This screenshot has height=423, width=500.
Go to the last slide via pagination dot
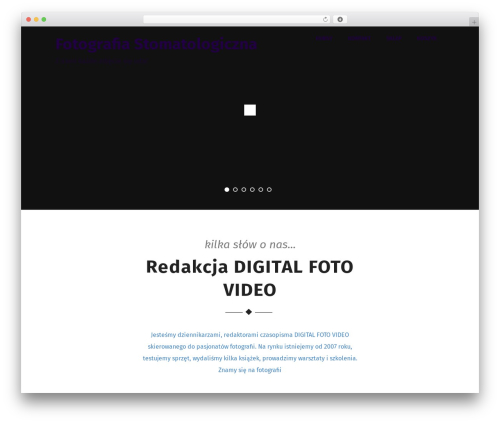coord(269,189)
